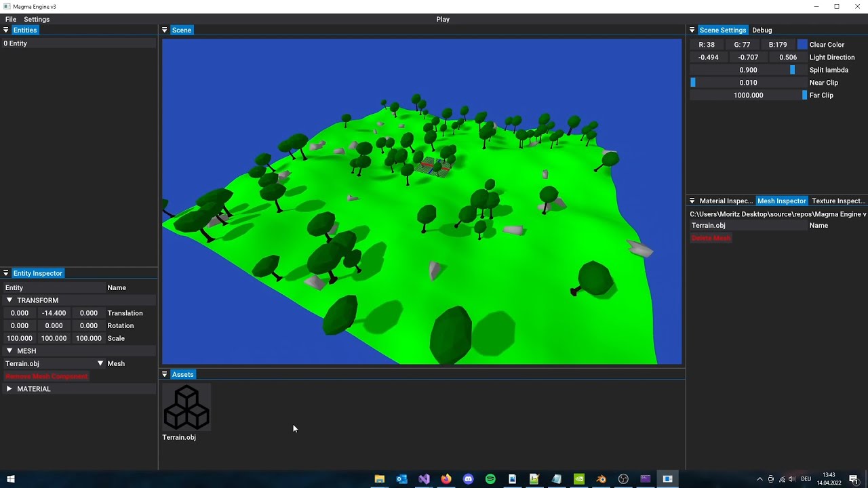Open the Settings menu

(37, 19)
